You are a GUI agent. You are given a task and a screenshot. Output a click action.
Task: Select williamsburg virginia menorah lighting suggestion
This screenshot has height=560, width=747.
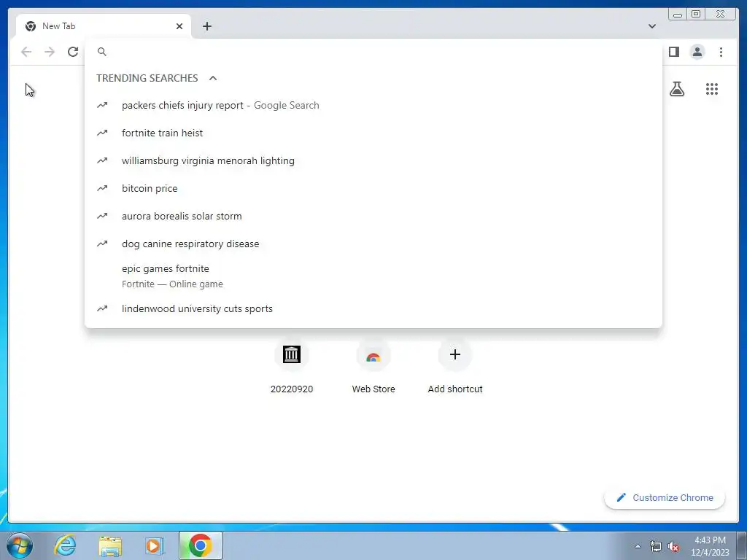pos(373,160)
